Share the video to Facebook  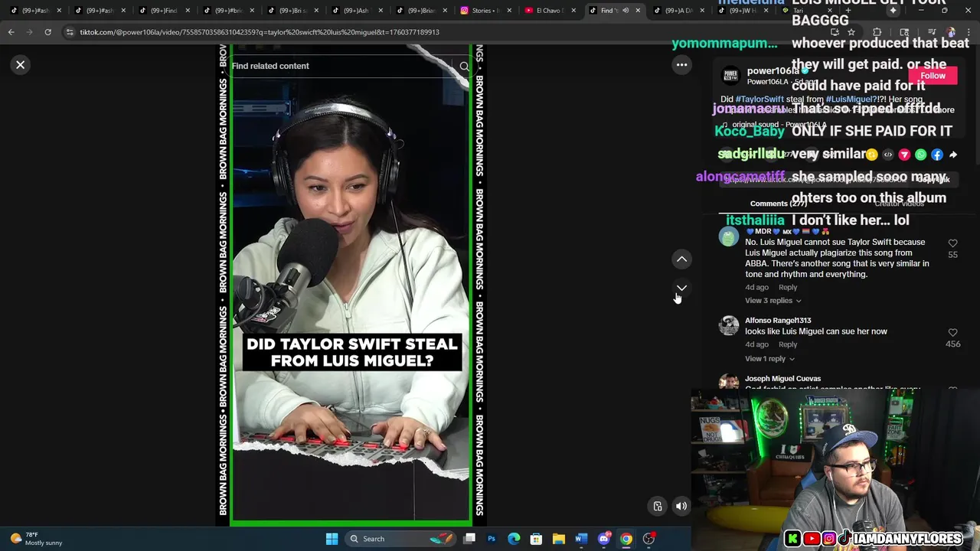point(936,155)
